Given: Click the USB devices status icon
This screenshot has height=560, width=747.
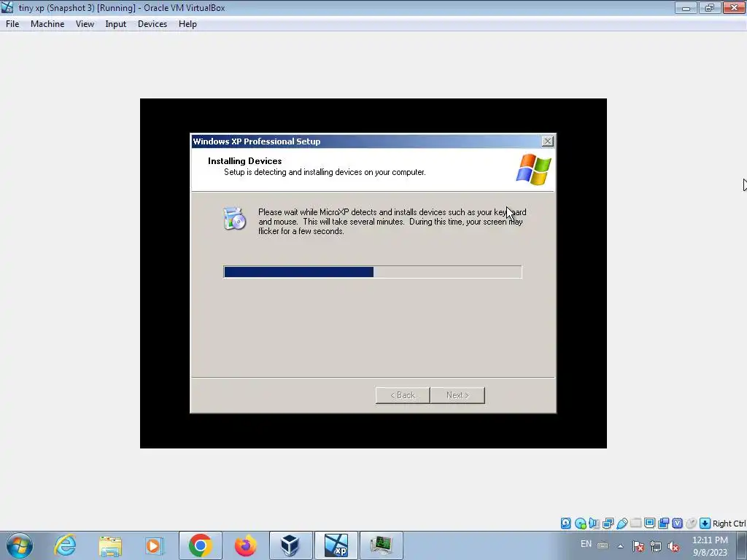Looking at the screenshot, I should pyautogui.click(x=622, y=524).
